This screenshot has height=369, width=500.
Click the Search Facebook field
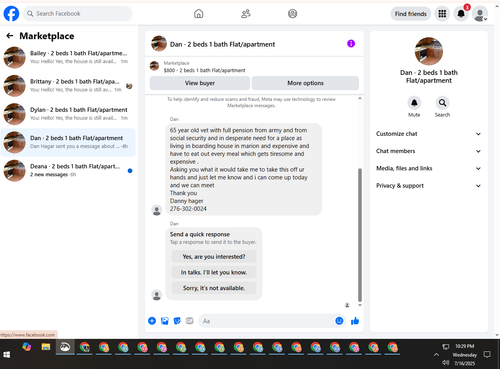tap(77, 14)
